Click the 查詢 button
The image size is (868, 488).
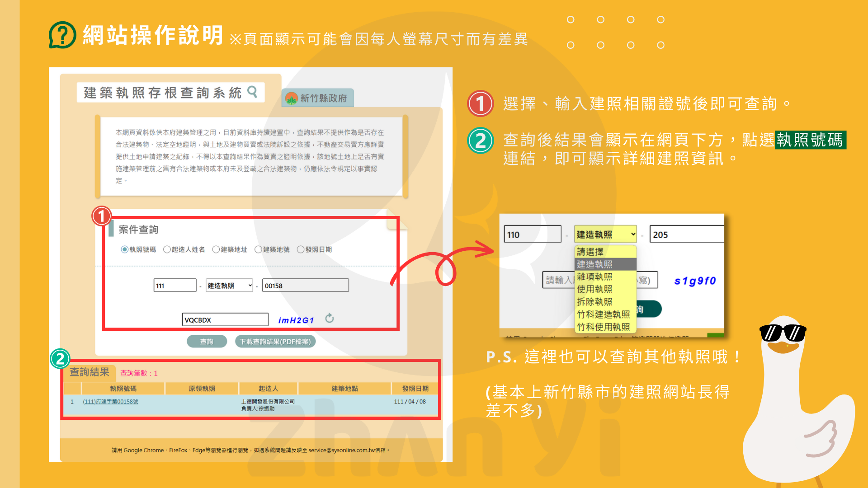tap(207, 342)
